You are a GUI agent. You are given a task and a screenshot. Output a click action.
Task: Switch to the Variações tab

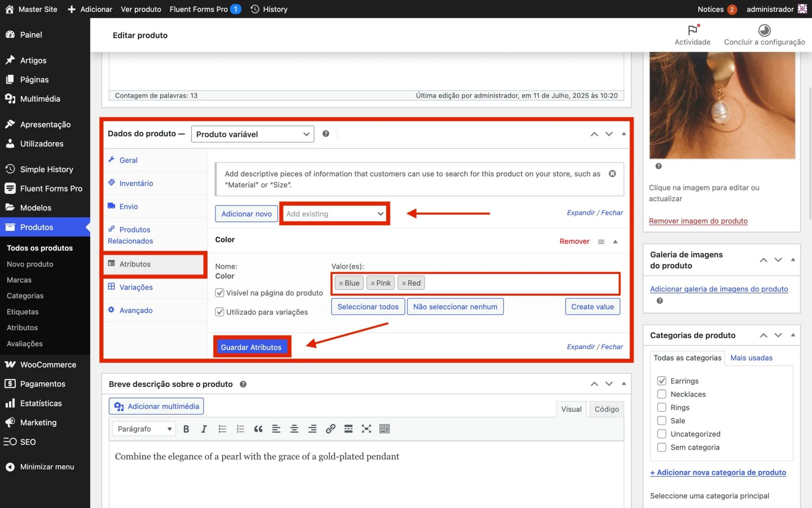click(136, 287)
